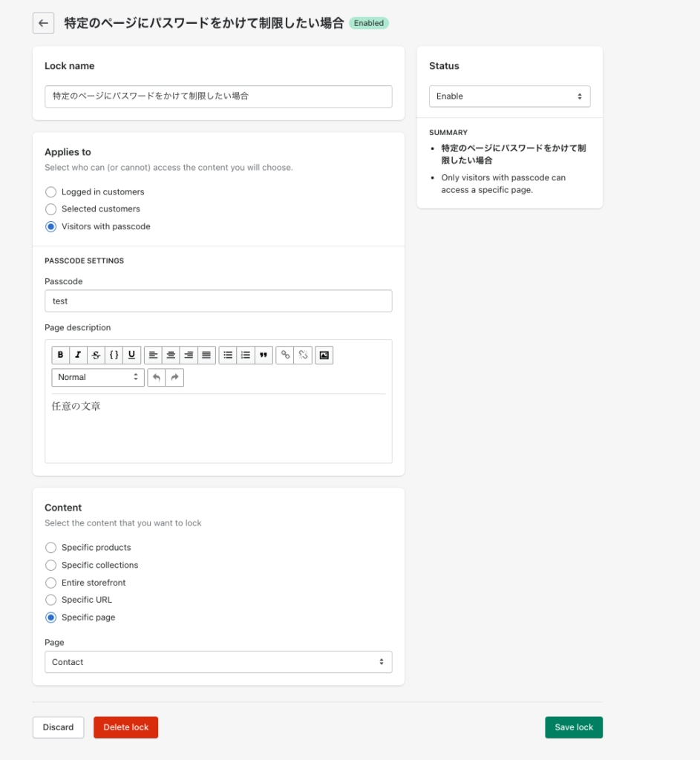Click the Underline formatting icon
This screenshot has width=700, height=760.
[x=131, y=355]
